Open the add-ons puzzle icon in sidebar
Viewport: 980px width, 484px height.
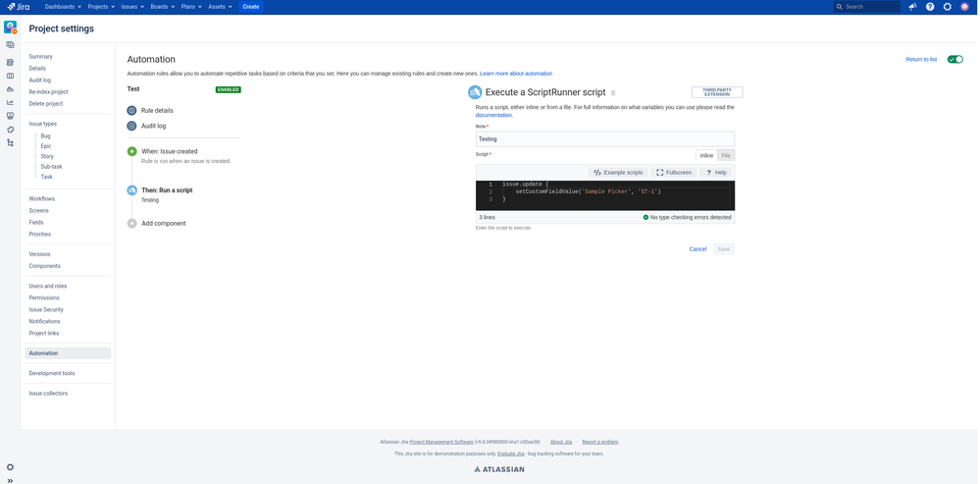10,130
